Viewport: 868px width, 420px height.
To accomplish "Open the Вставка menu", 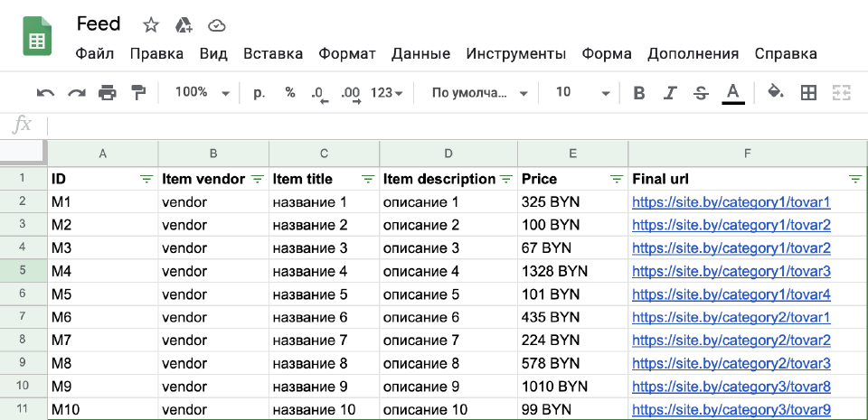I will (273, 53).
